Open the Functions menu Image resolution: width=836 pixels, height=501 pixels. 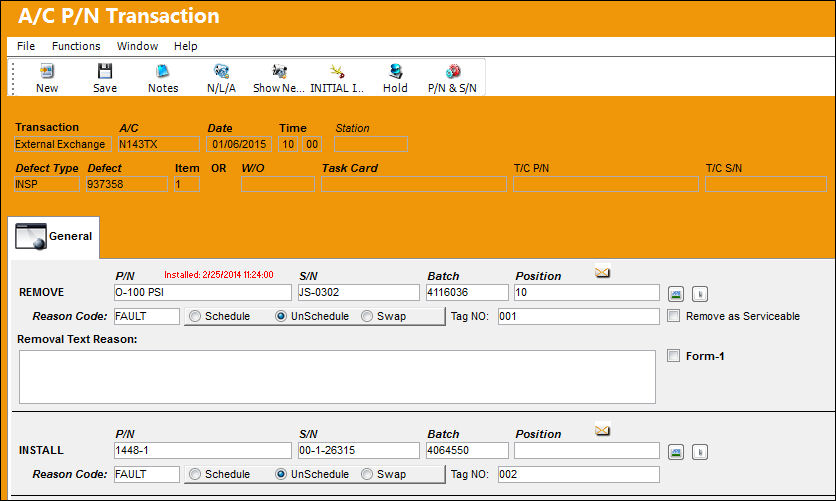(76, 46)
